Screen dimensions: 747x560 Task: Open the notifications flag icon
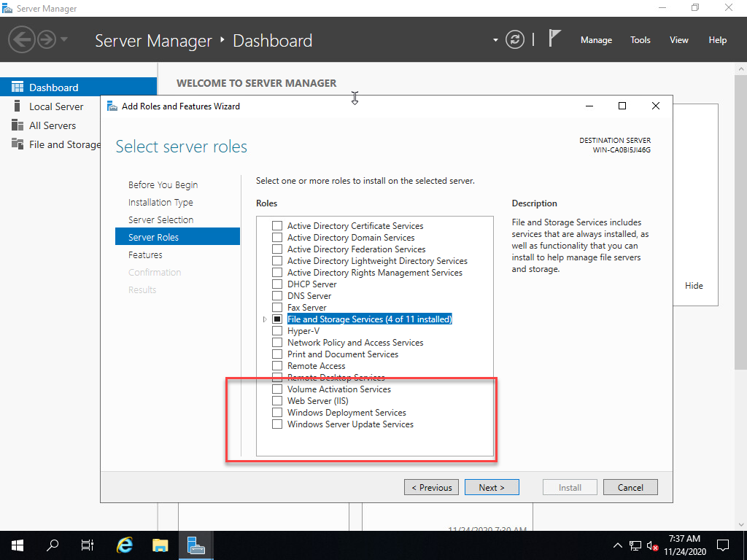pos(554,38)
